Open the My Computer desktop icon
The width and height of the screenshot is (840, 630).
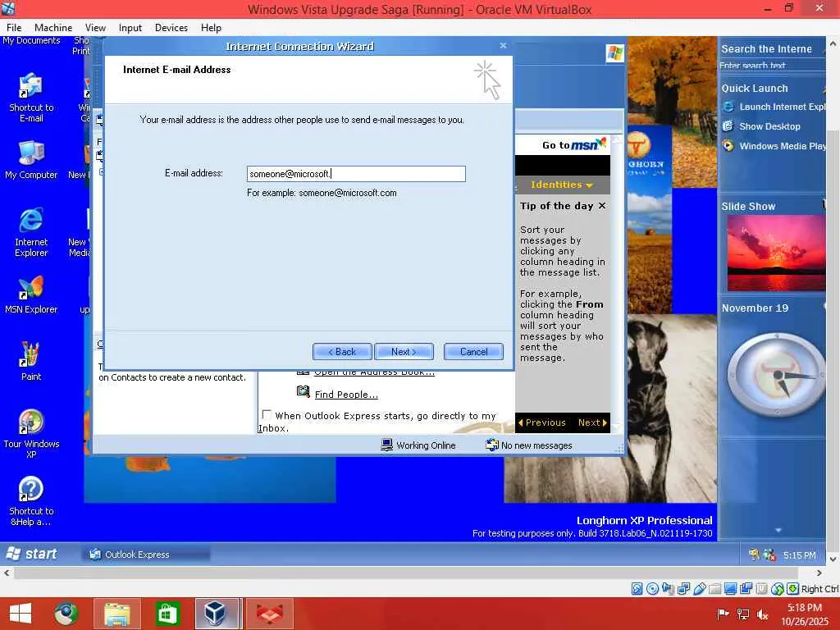click(31, 160)
